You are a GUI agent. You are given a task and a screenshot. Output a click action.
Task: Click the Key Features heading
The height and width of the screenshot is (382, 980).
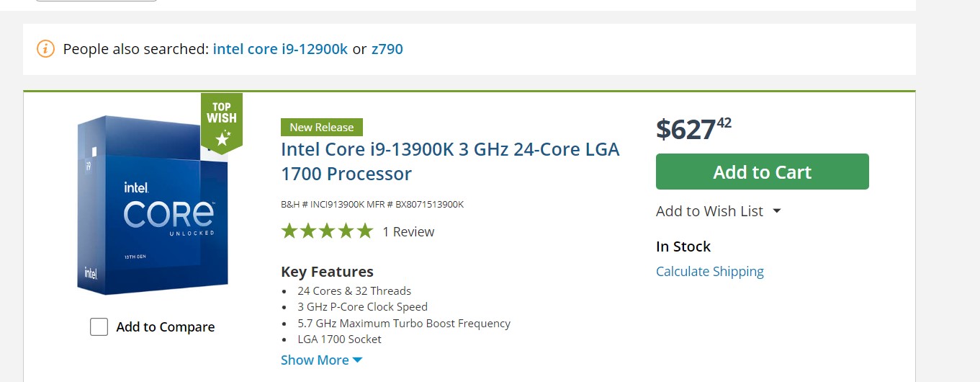(327, 272)
